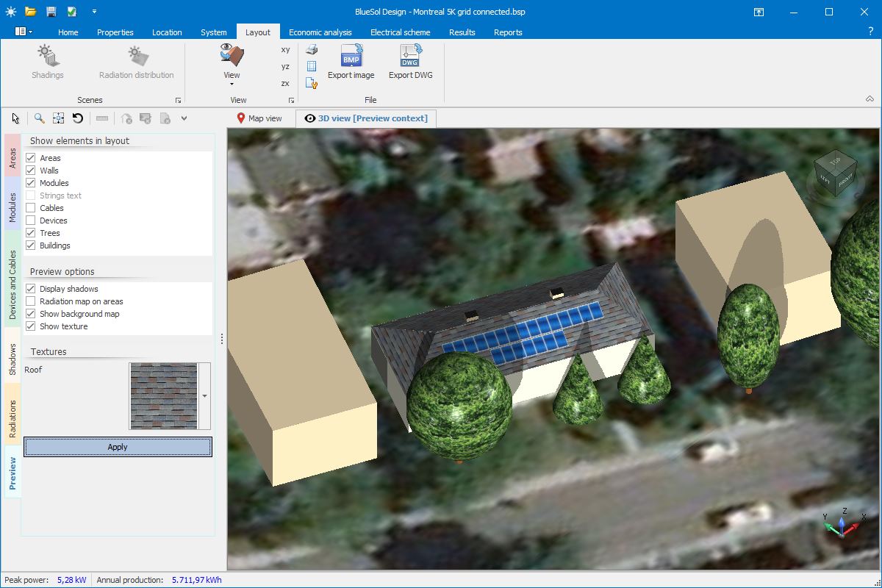Screen dimensions: 882x588
Task: Click the rotate undo arrow tool
Action: (x=78, y=118)
